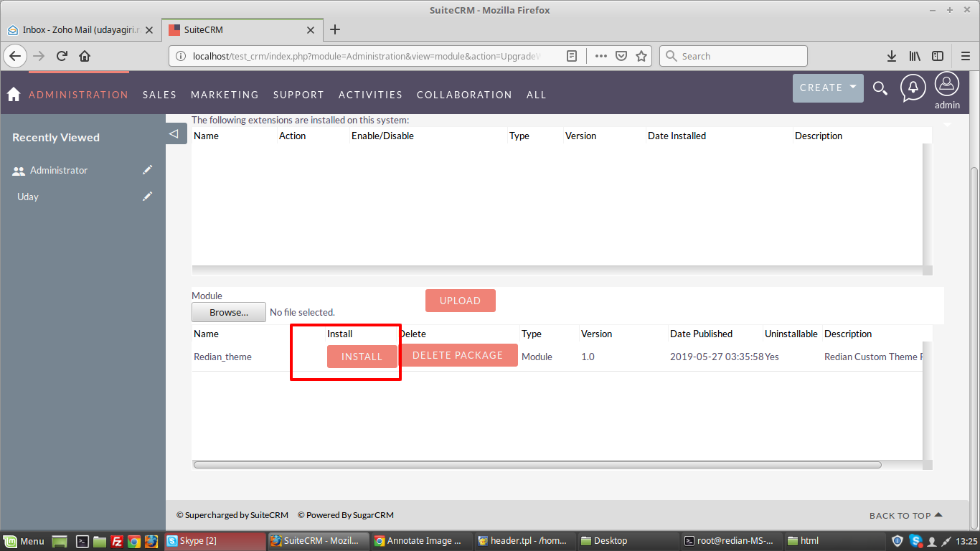Image resolution: width=980 pixels, height=551 pixels.
Task: Switch to the Inbox - Zoho Mail tab
Action: click(80, 30)
